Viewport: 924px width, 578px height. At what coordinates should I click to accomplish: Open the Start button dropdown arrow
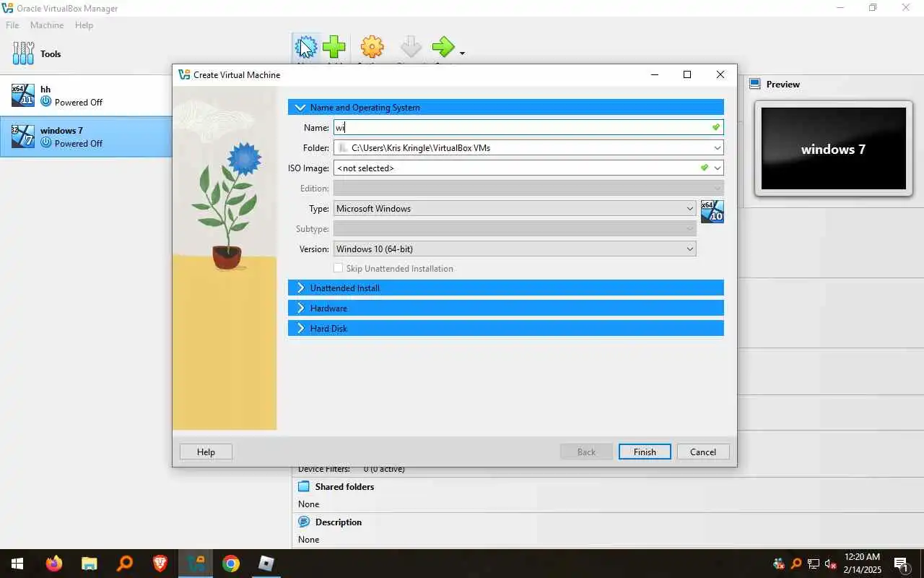(462, 53)
